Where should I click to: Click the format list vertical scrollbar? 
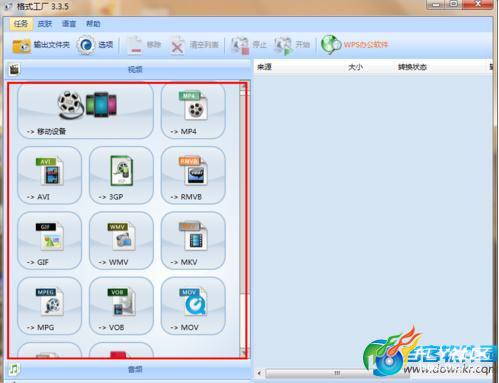coord(243,220)
